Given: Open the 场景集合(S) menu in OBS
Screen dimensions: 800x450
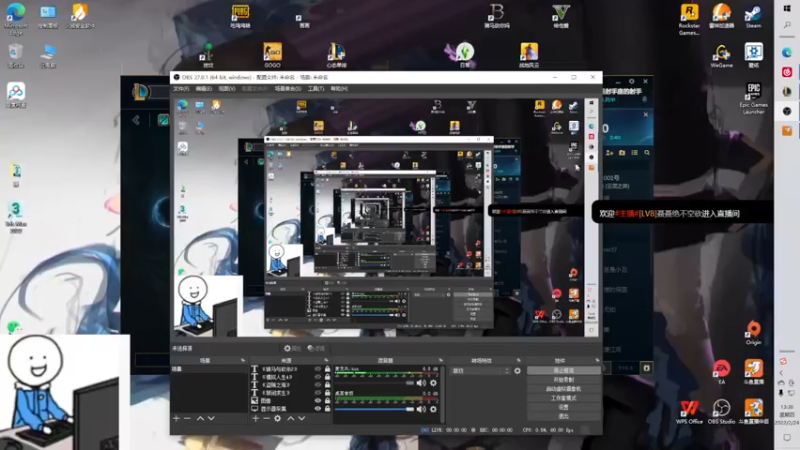Looking at the screenshot, I should pos(288,89).
